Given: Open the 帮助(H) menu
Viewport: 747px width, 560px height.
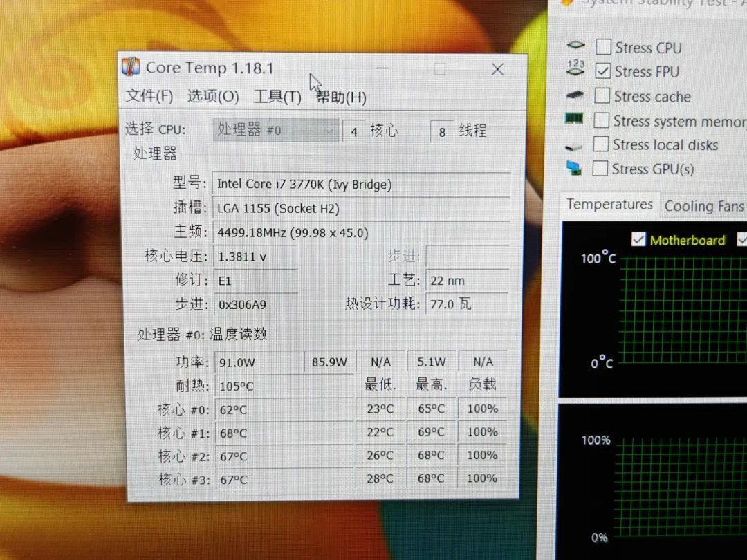Looking at the screenshot, I should [341, 97].
